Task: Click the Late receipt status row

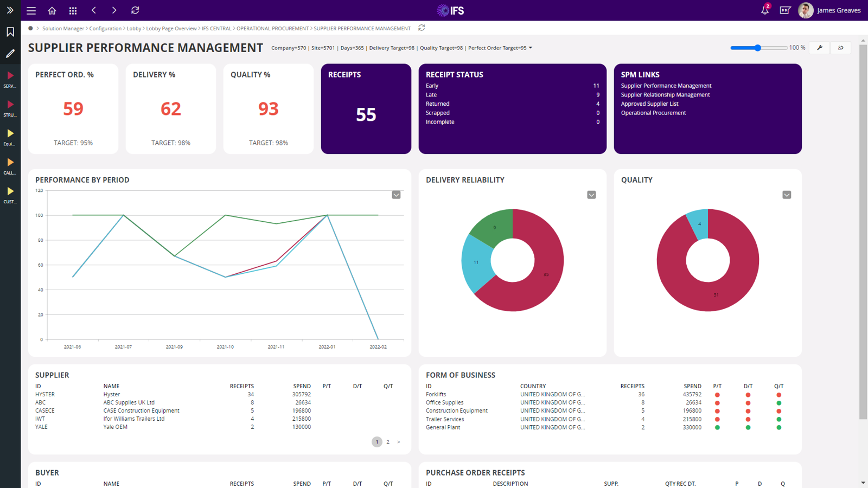Action: [513, 95]
